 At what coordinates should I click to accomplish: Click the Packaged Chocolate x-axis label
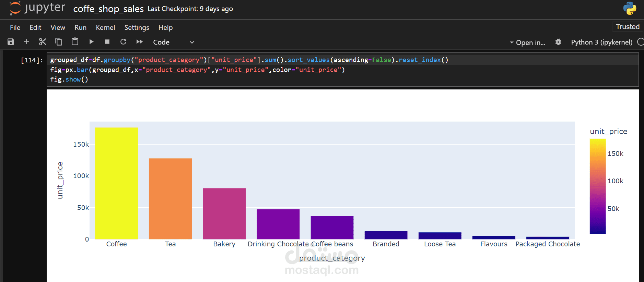[548, 244]
